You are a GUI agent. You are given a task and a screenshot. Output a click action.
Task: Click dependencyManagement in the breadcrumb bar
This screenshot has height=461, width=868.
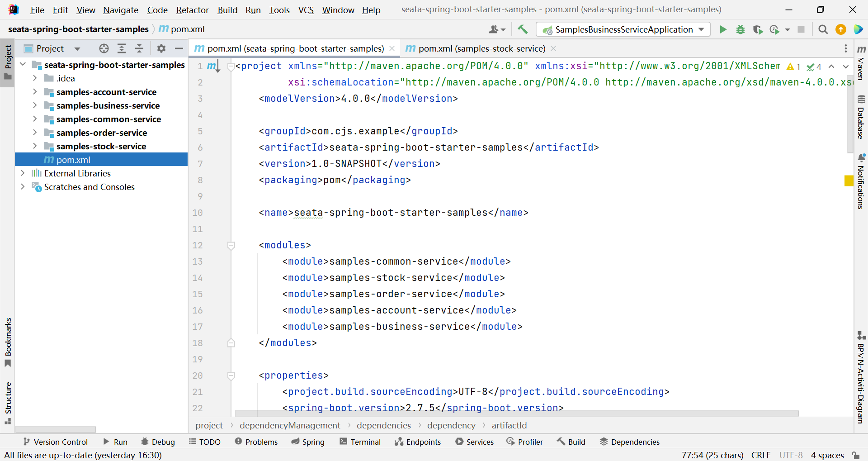[290, 425]
